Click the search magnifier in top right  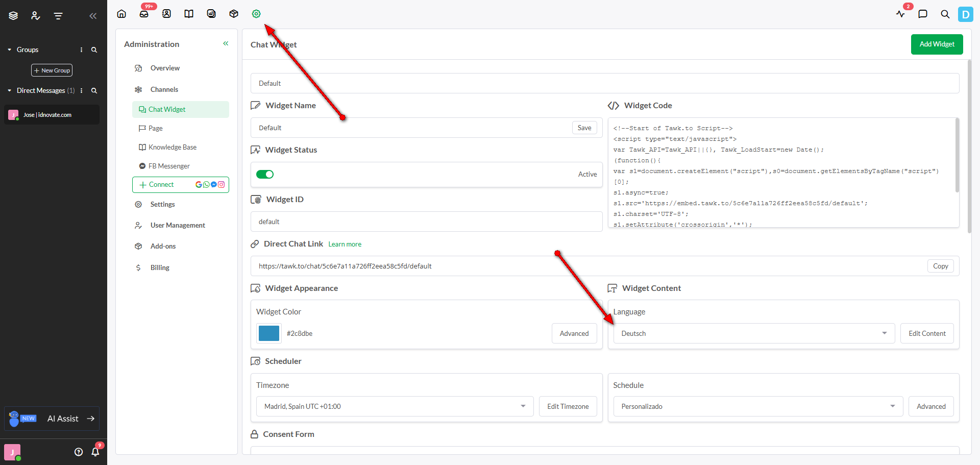click(945, 14)
